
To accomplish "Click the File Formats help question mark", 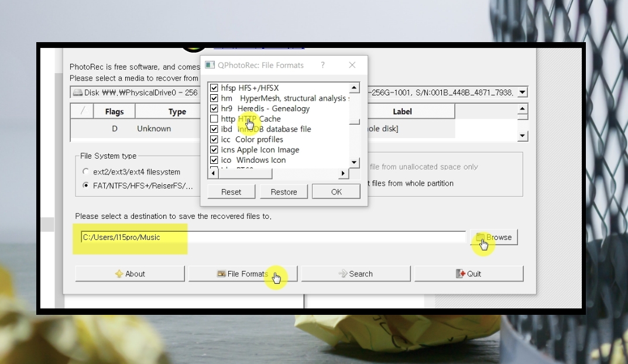I will [323, 65].
